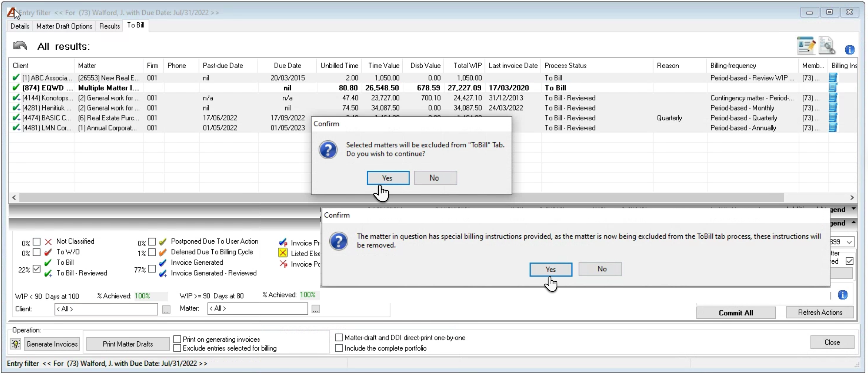Open the edit billing card icon
The width and height of the screenshot is (868, 375).
point(806,46)
